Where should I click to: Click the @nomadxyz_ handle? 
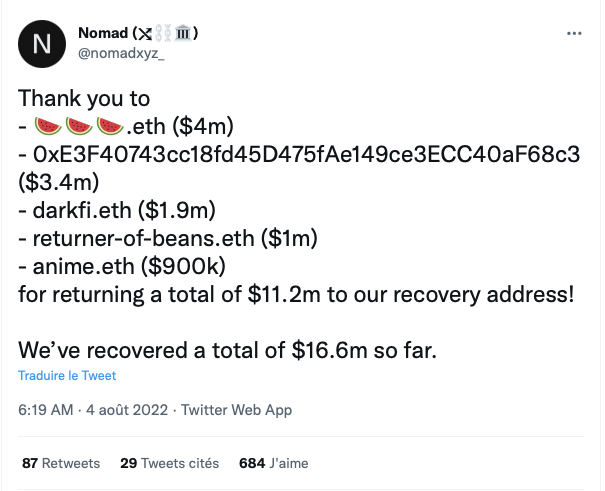pyautogui.click(x=121, y=53)
